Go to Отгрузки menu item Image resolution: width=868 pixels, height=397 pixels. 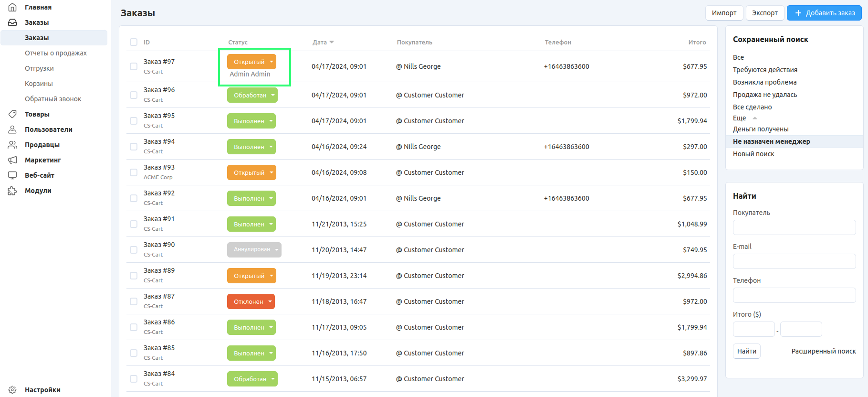(39, 68)
